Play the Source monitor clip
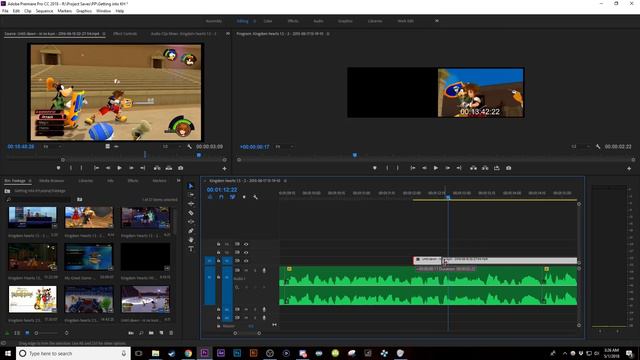 coord(120,168)
